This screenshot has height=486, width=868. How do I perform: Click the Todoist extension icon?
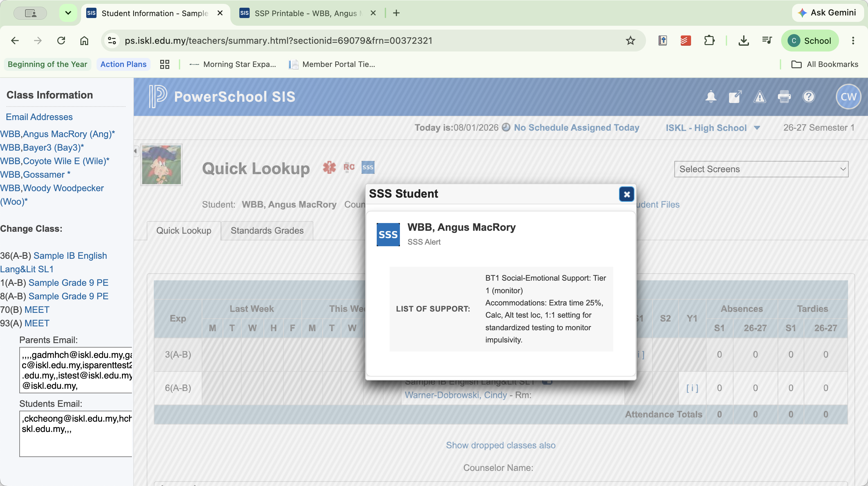686,41
